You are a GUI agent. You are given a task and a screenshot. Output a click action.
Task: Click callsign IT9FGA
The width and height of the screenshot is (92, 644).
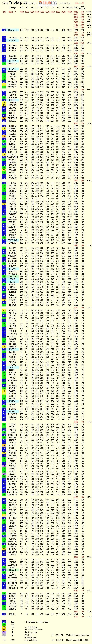click(12, 183)
